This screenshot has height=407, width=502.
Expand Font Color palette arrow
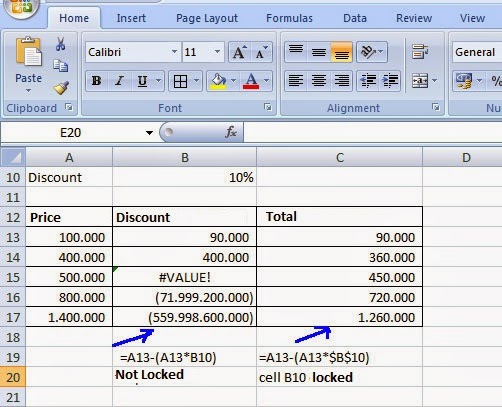[x=266, y=81]
